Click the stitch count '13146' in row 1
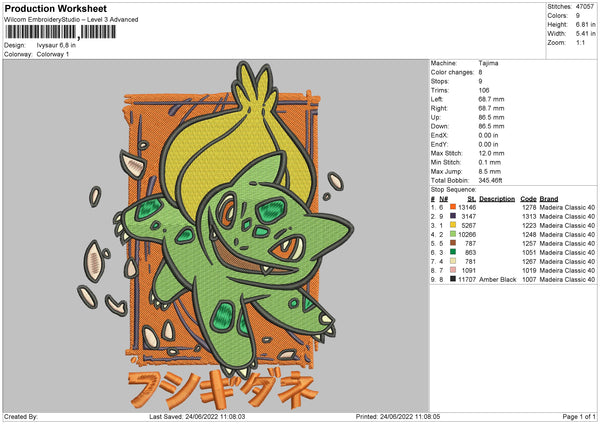 pyautogui.click(x=467, y=207)
